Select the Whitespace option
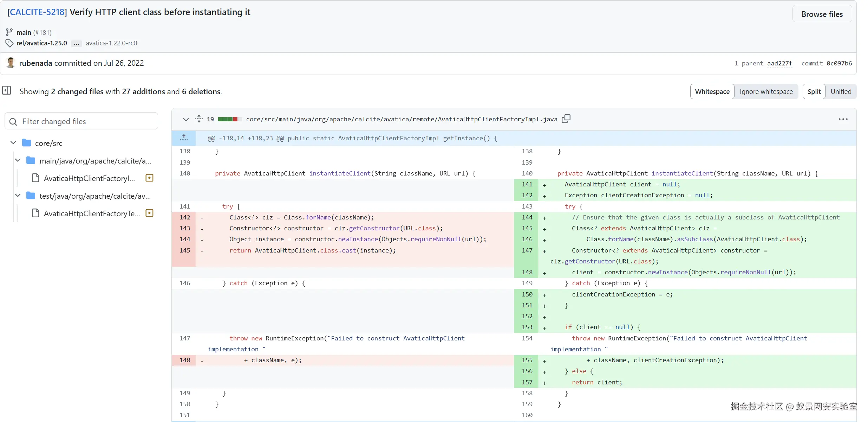The width and height of the screenshot is (868, 422). 712,91
